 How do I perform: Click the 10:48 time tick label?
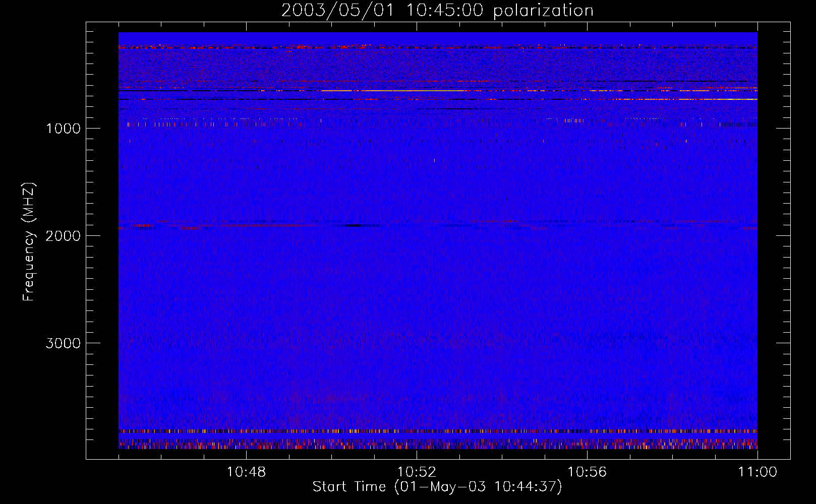click(x=246, y=472)
